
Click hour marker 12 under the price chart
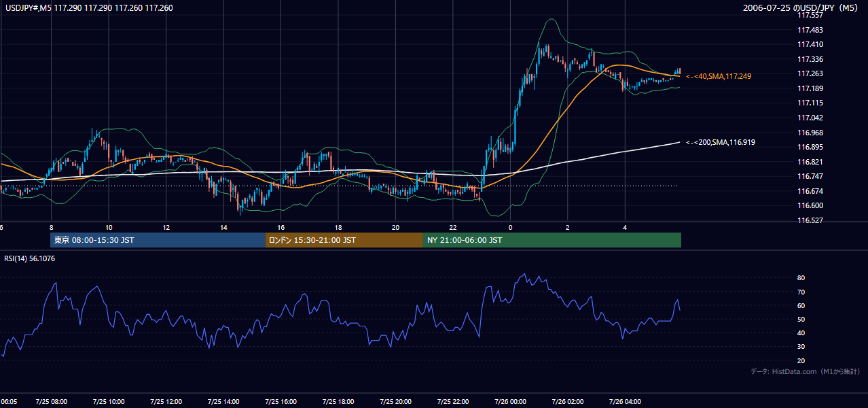click(x=166, y=227)
